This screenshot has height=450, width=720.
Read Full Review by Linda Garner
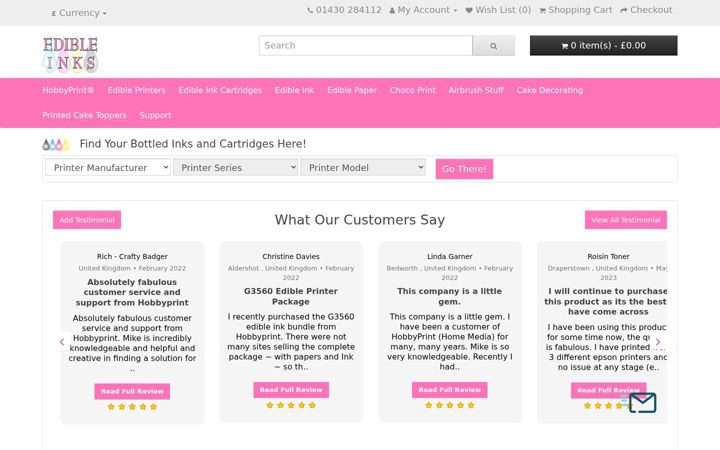(x=450, y=390)
